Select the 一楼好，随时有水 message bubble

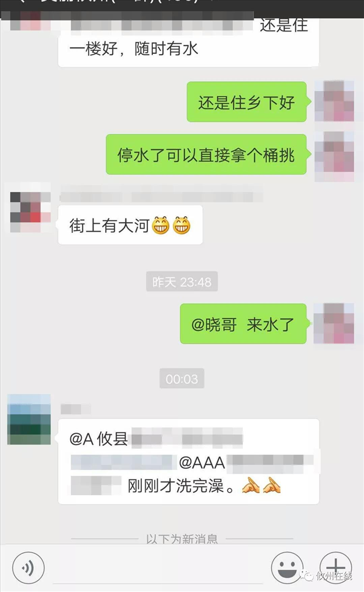click(x=189, y=42)
